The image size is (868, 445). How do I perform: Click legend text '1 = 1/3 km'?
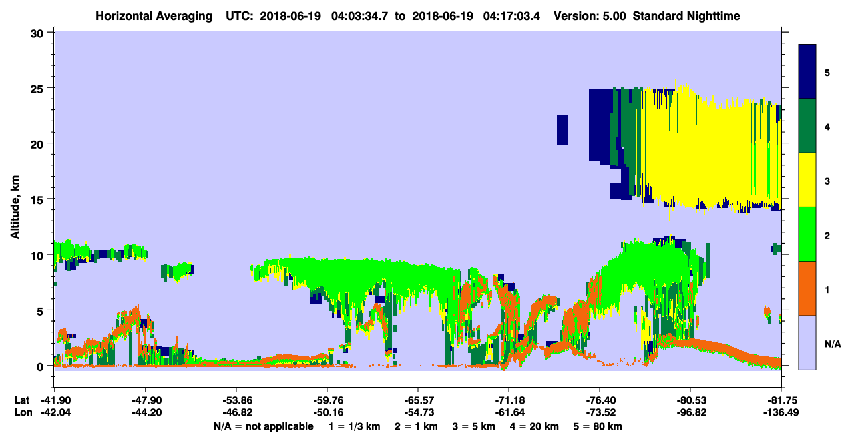[x=355, y=426]
